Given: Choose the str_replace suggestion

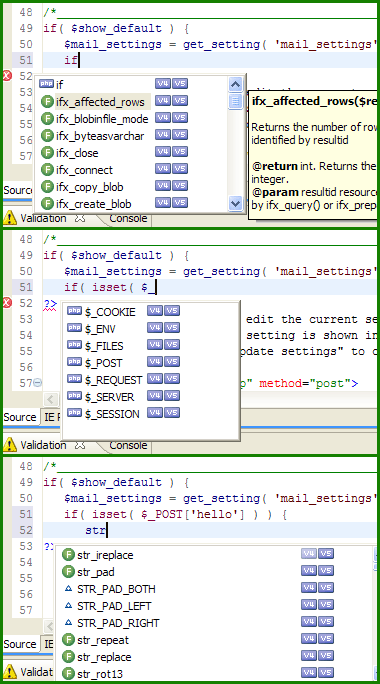Looking at the screenshot, I should tap(104, 657).
